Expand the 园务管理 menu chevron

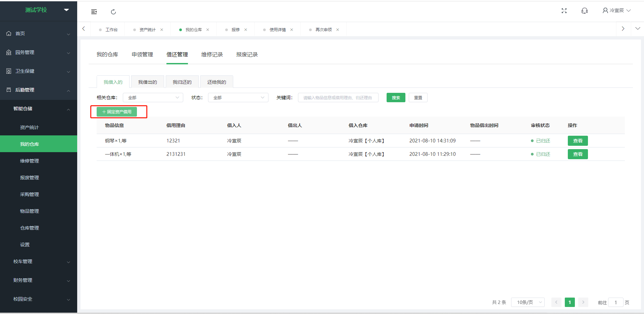coord(68,53)
